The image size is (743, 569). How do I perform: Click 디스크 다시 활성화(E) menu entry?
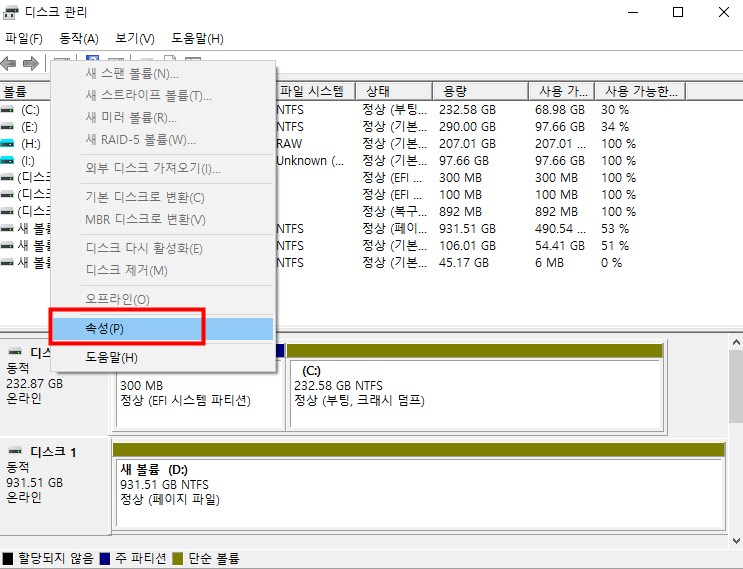tap(163, 248)
